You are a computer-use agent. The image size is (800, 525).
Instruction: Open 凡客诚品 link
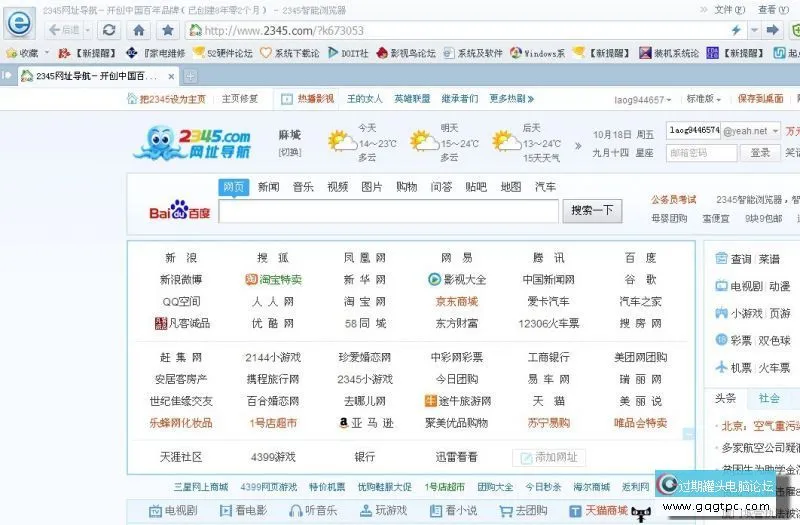tap(182, 323)
